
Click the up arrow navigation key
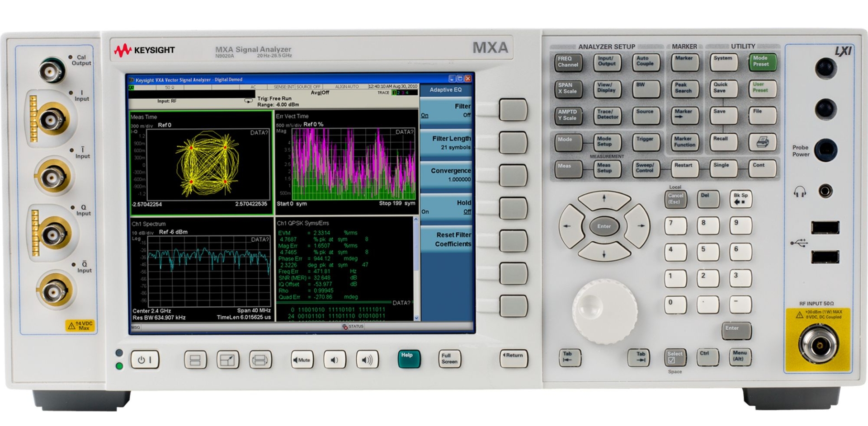(x=604, y=199)
